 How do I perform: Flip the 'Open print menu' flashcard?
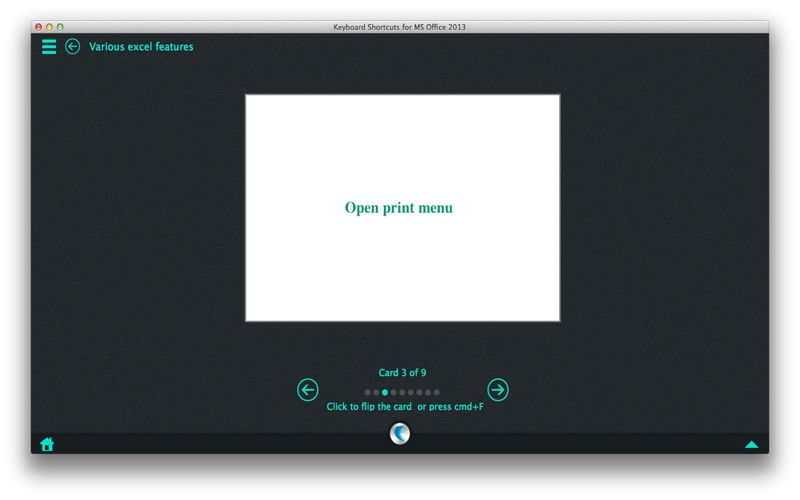pos(403,208)
